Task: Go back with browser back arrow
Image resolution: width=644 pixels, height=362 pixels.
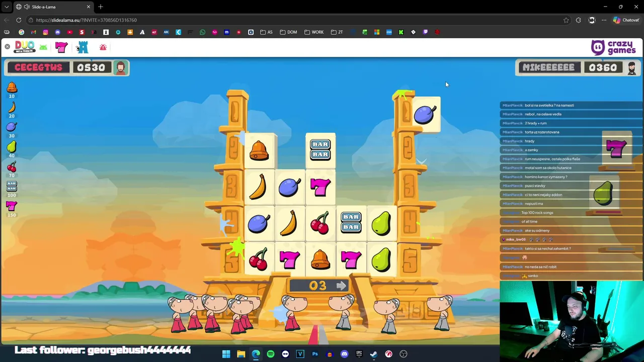Action: (x=6, y=20)
